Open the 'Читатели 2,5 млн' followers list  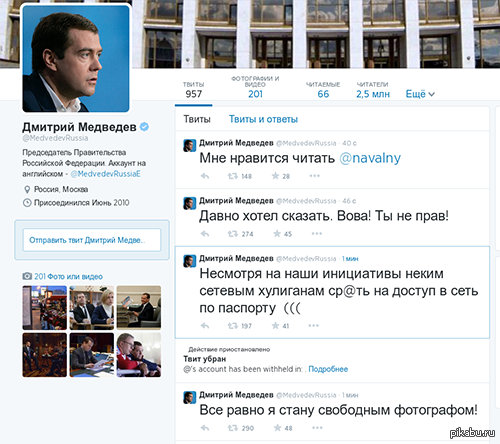pyautogui.click(x=373, y=90)
